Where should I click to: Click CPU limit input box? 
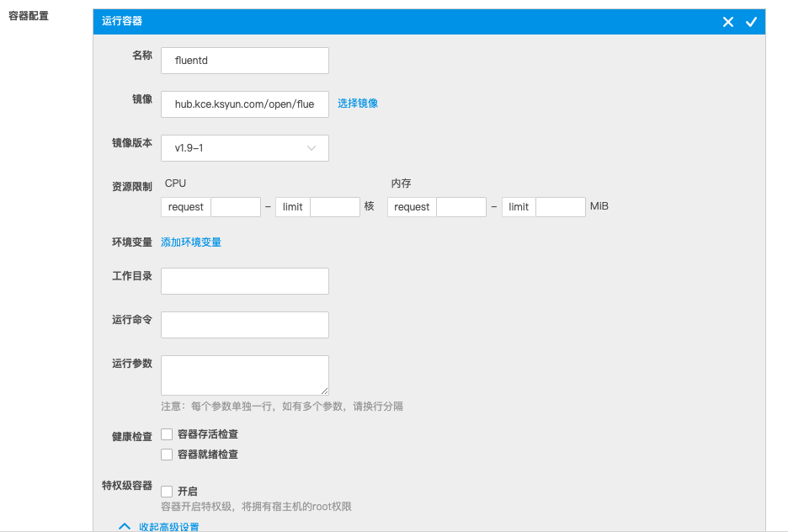coord(335,207)
